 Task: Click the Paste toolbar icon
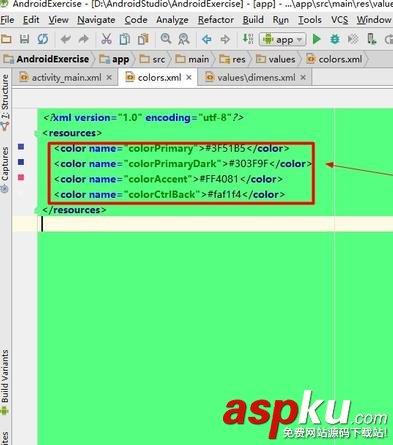pyautogui.click(x=143, y=39)
